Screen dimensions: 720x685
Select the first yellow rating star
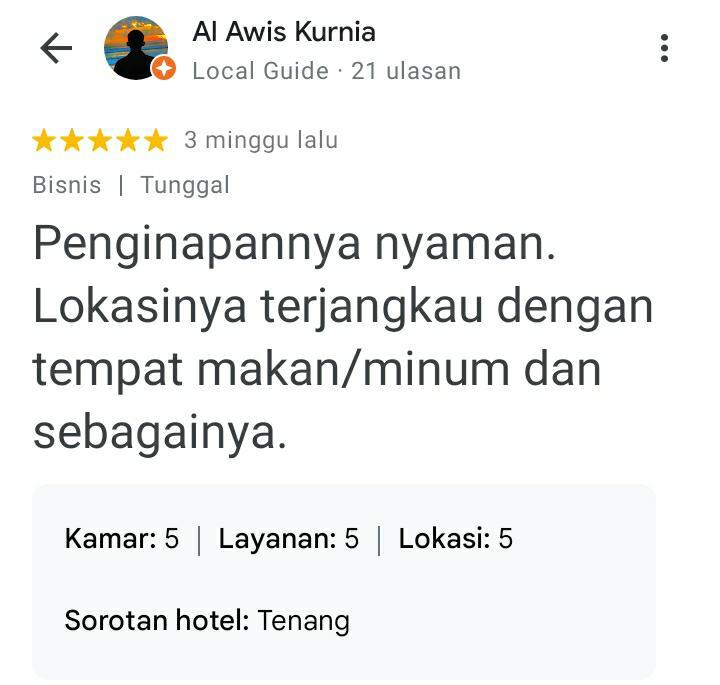(x=45, y=140)
